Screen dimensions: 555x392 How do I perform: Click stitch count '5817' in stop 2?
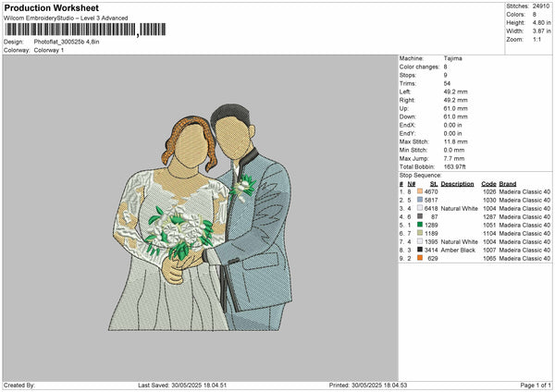[431, 200]
